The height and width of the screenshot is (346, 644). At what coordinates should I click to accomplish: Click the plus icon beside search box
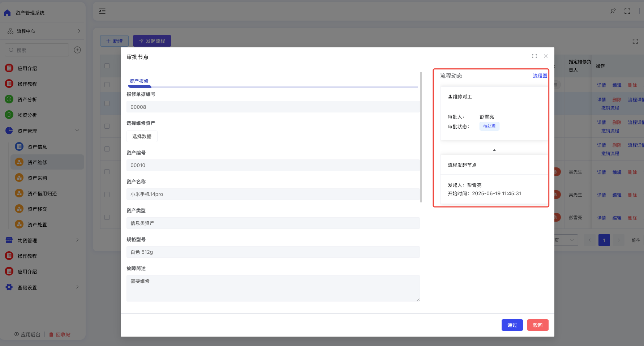(77, 50)
